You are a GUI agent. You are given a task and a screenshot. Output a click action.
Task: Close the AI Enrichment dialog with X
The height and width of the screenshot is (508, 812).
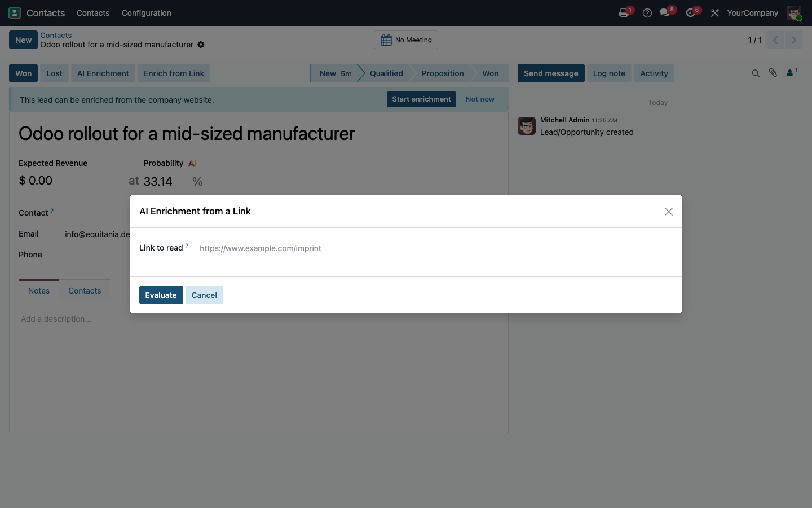[x=668, y=212]
